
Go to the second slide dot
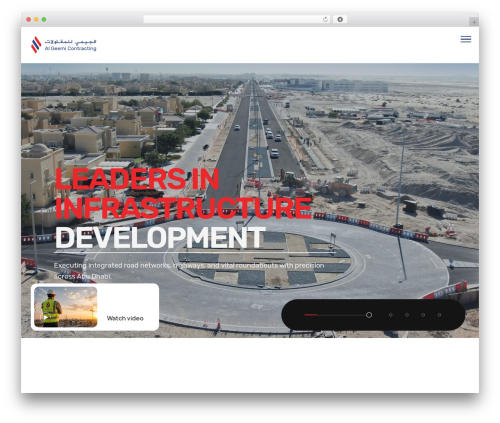pyautogui.click(x=391, y=315)
